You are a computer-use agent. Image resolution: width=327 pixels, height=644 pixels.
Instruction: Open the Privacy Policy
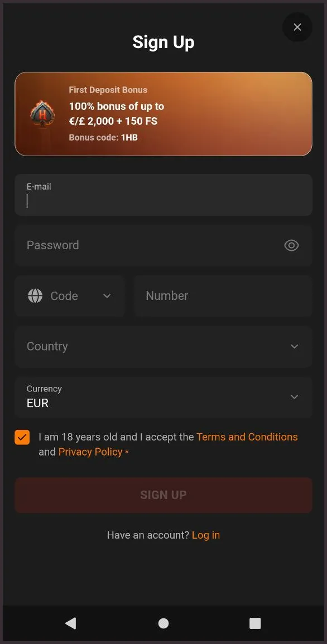point(90,452)
